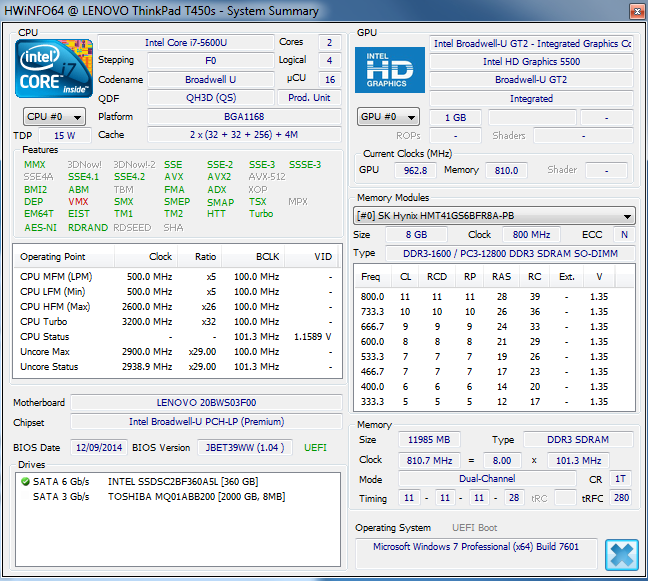
Task: Click the AVX2 feature flag
Action: point(219,177)
